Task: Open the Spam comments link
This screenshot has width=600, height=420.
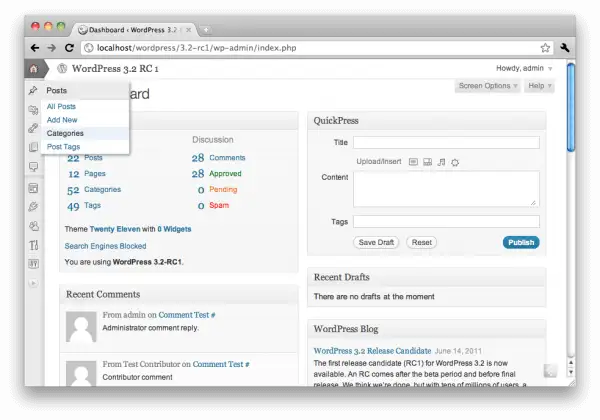Action: pyautogui.click(x=219, y=205)
